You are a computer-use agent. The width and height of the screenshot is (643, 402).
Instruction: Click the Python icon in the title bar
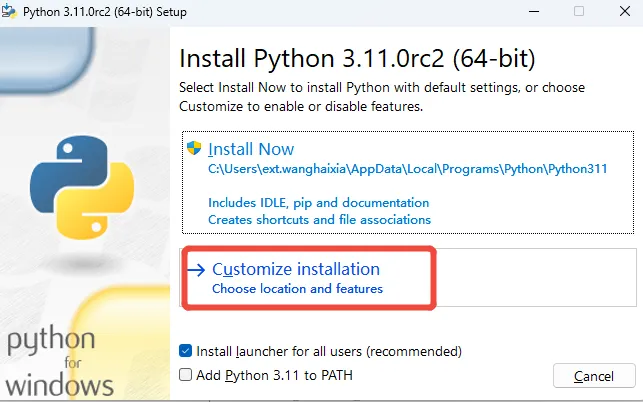tap(12, 10)
